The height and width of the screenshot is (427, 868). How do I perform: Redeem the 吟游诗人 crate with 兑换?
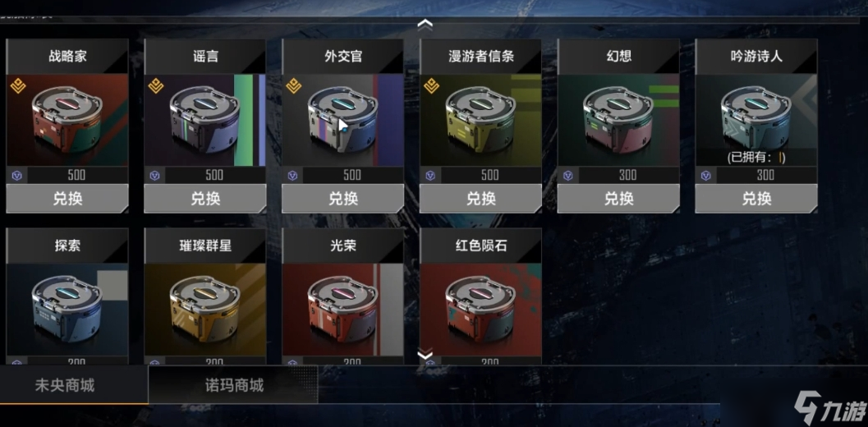(x=756, y=199)
